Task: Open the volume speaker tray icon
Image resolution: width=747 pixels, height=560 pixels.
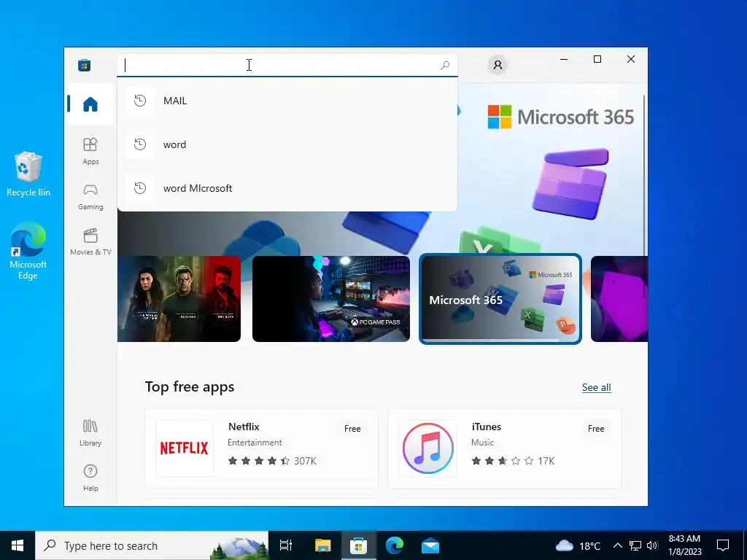Action: [652, 545]
